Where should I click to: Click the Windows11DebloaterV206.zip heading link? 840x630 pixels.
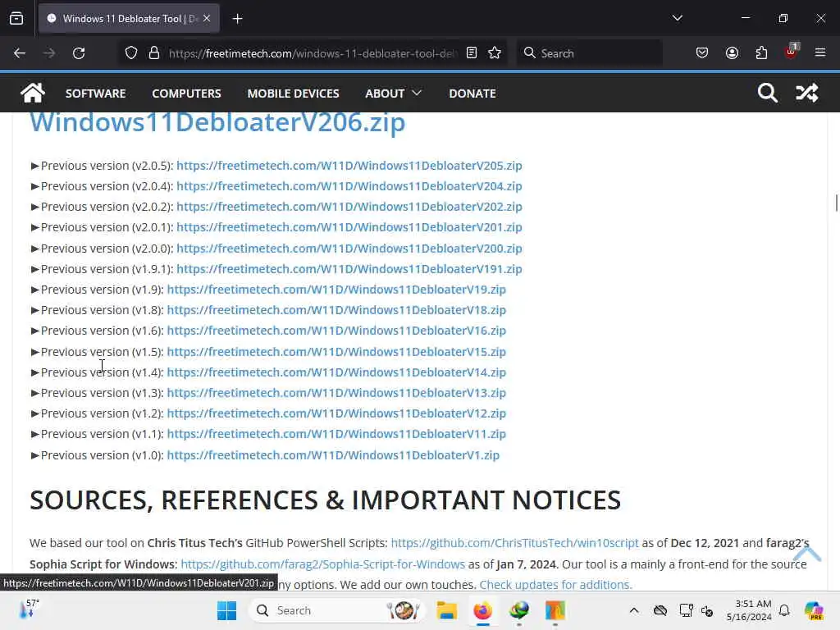pyautogui.click(x=217, y=123)
